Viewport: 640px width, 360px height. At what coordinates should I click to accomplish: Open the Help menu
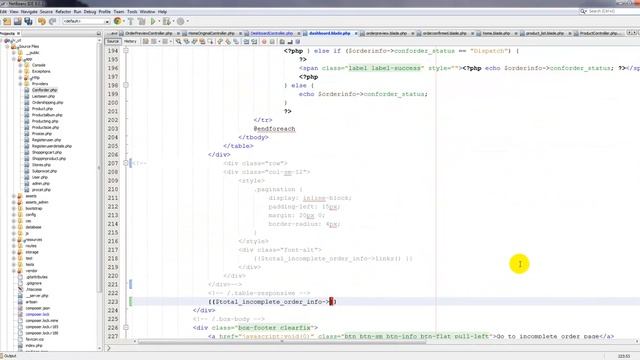tap(162, 12)
